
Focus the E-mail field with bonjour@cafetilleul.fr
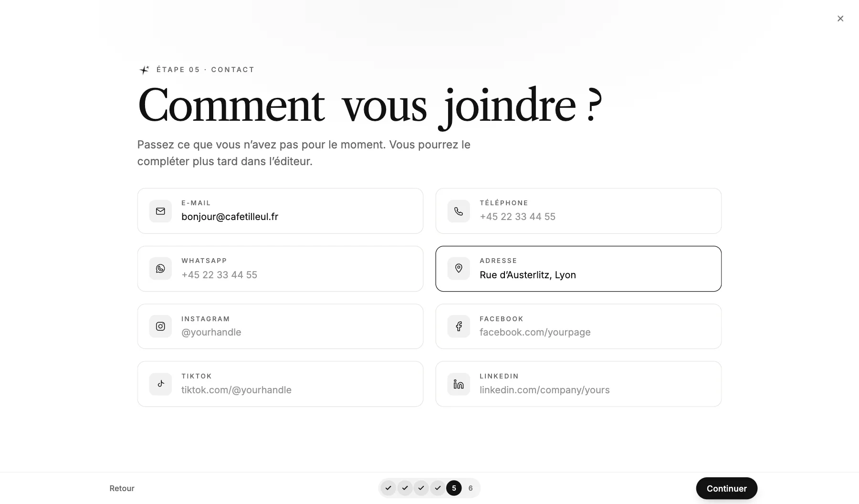(x=280, y=211)
